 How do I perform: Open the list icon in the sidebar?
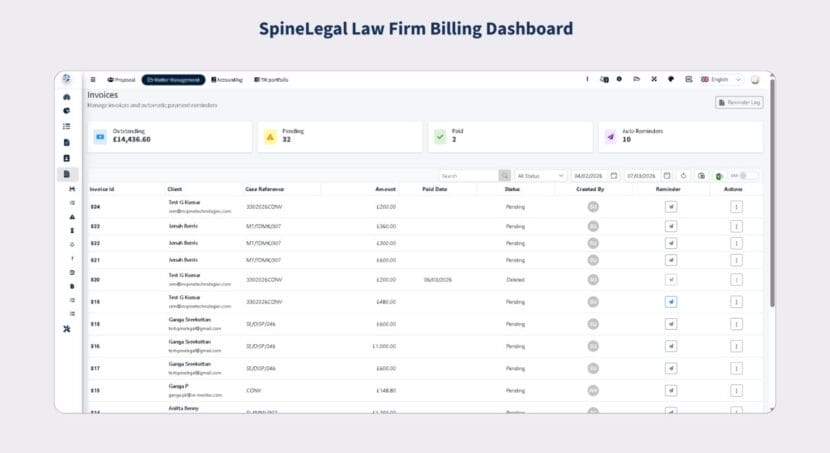pyautogui.click(x=67, y=126)
